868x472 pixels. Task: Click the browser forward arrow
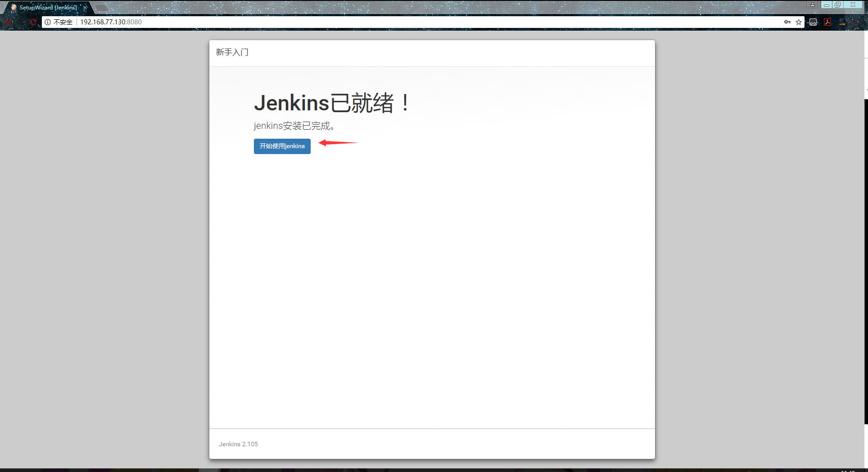point(21,22)
